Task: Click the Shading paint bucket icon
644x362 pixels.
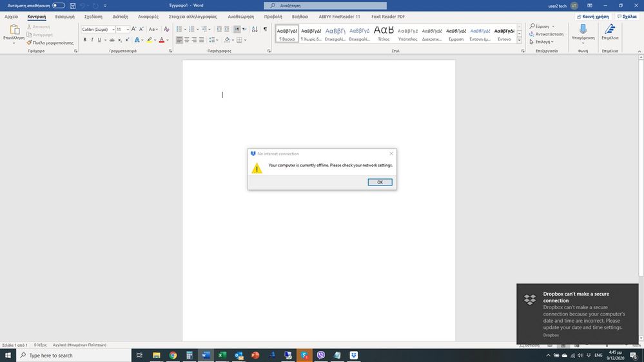Action: (x=227, y=40)
